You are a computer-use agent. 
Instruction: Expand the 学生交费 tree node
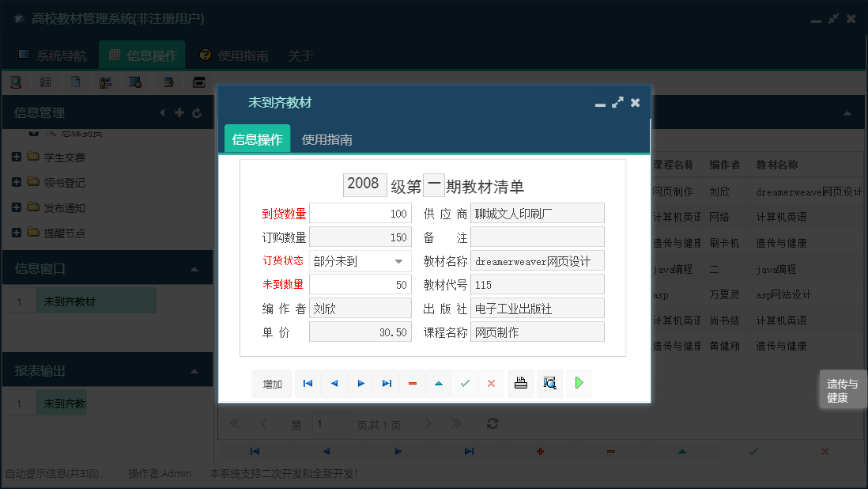point(17,157)
